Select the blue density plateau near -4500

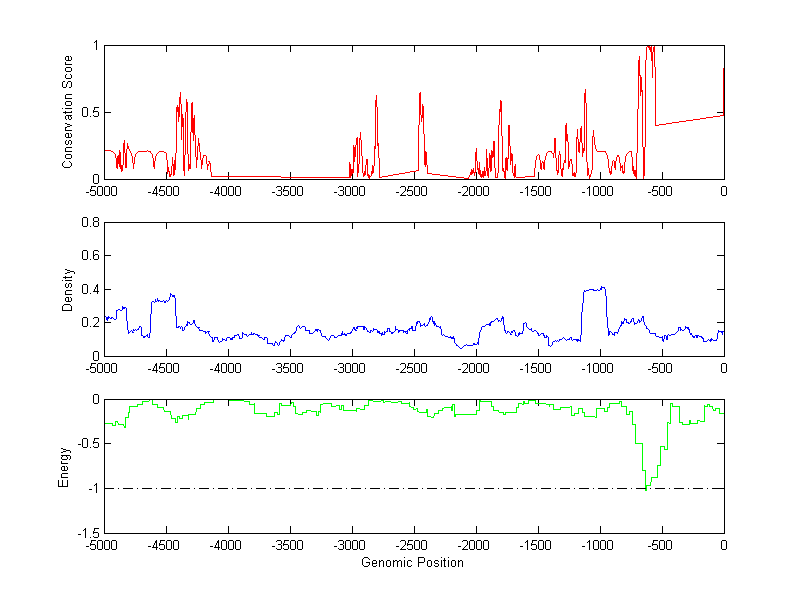click(x=162, y=299)
